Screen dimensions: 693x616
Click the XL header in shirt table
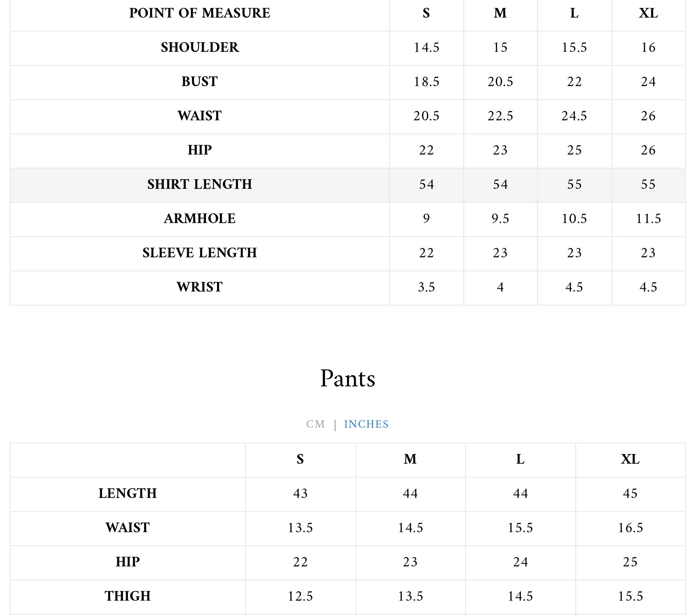[x=648, y=13]
